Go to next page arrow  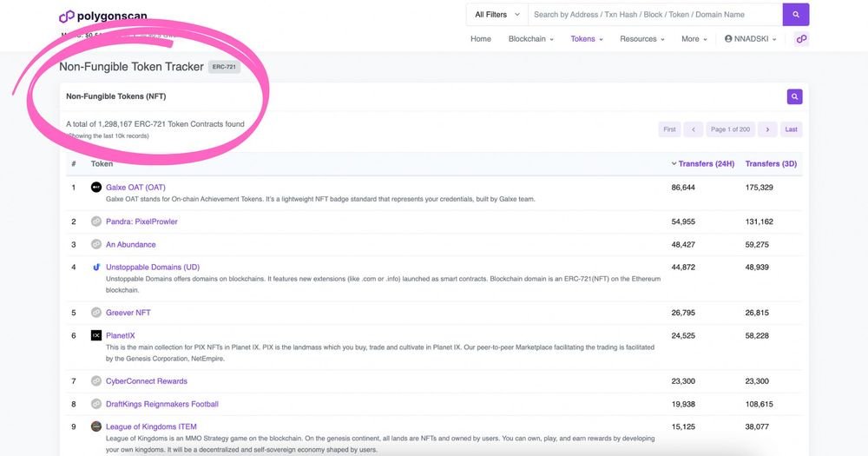[x=766, y=129]
